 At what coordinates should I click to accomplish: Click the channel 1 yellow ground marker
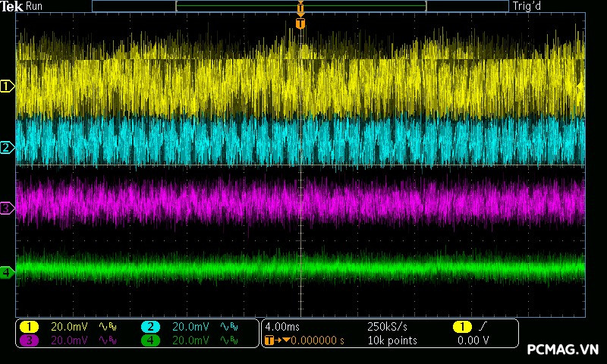(x=7, y=86)
